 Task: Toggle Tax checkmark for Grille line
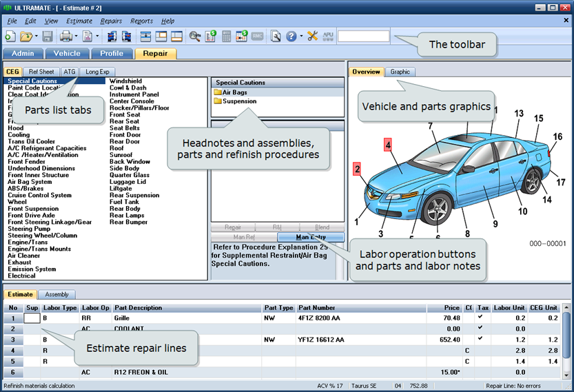coord(479,318)
